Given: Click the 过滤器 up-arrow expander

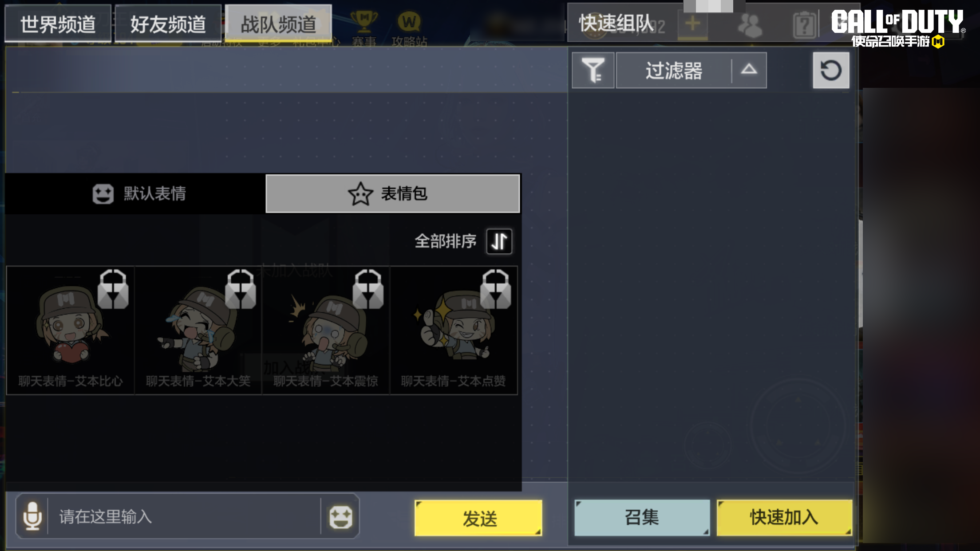Looking at the screenshot, I should tap(749, 70).
